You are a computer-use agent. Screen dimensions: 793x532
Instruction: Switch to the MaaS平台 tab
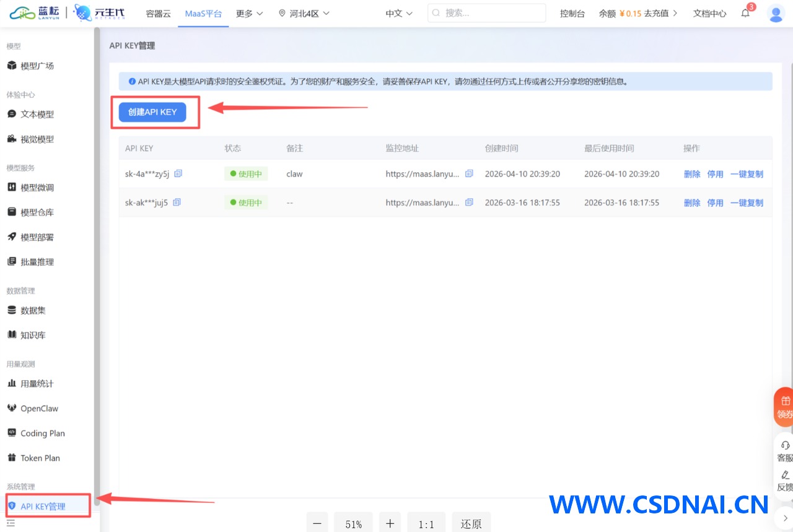tap(203, 14)
